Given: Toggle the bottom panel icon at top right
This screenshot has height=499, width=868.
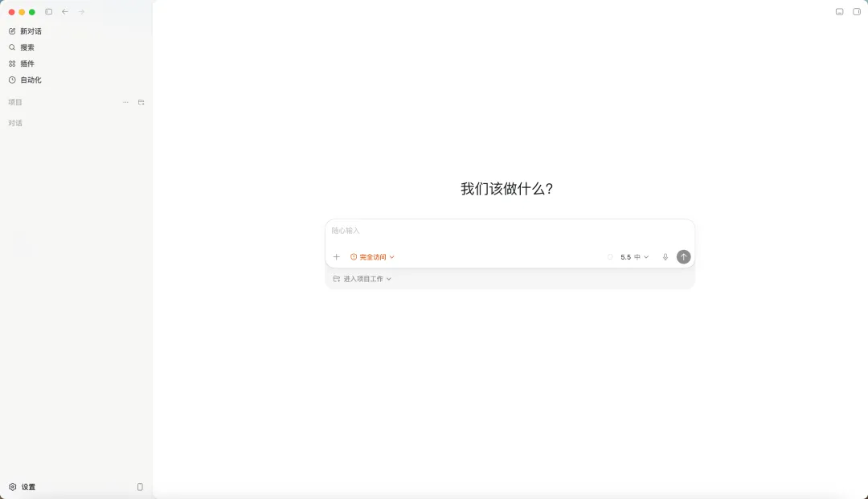Looking at the screenshot, I should [840, 11].
